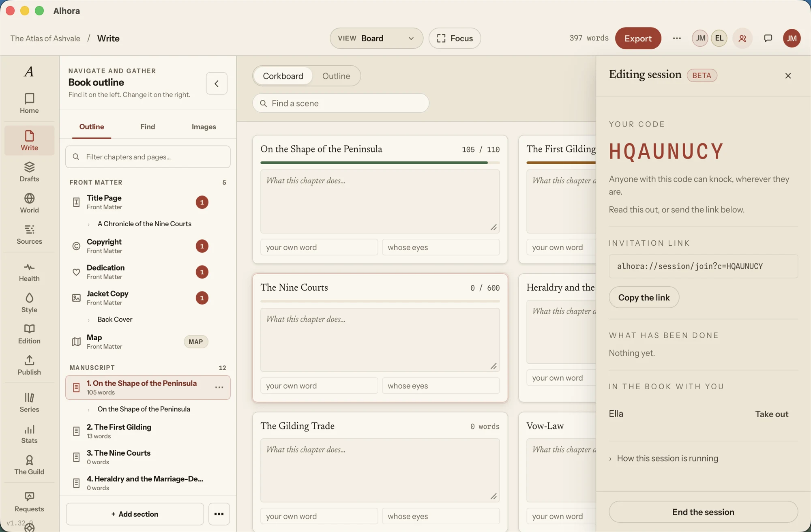Open the Series icon
Screen dimensions: 811x532
pos(29,402)
